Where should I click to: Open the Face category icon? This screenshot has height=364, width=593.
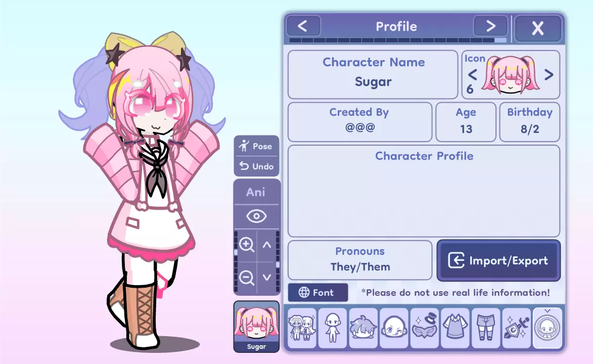point(394,328)
